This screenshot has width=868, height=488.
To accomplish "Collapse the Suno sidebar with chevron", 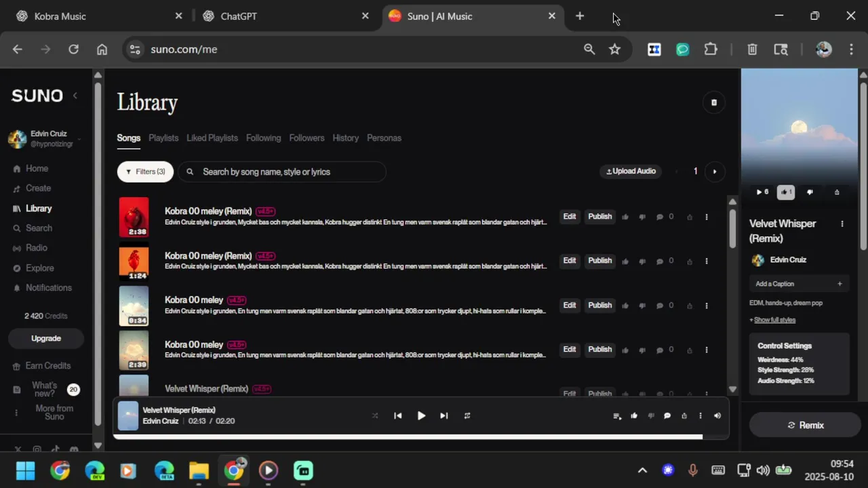I will [75, 96].
